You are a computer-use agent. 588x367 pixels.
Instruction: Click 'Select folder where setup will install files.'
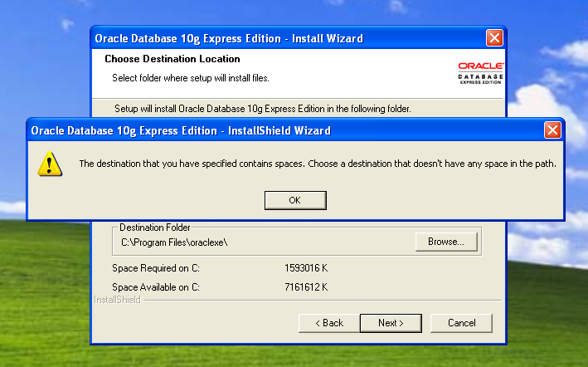(x=191, y=78)
